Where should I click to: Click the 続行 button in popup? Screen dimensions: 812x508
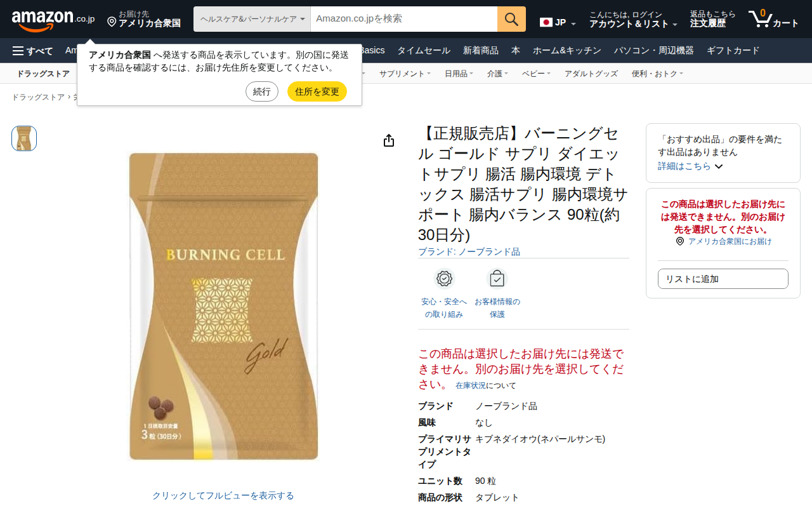[262, 91]
